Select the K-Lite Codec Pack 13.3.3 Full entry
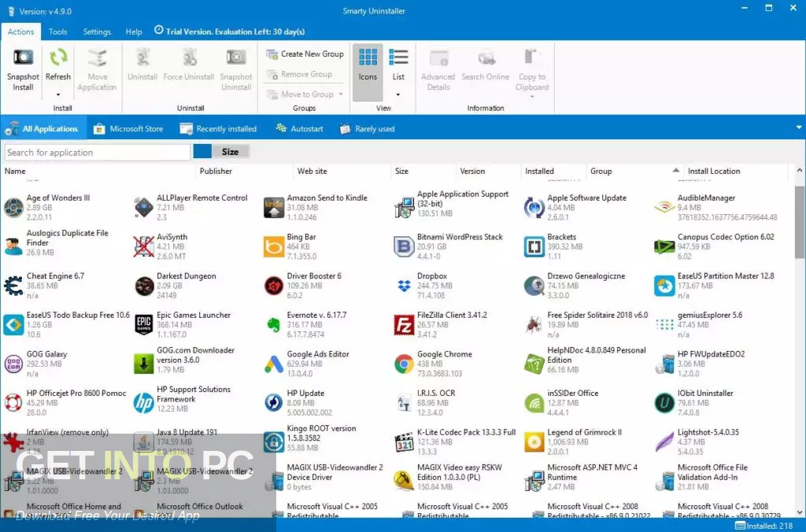 coord(455,442)
